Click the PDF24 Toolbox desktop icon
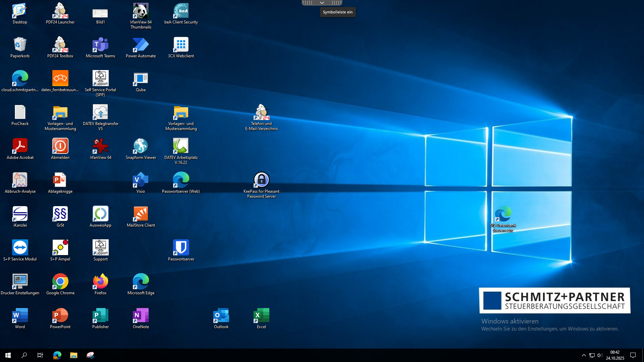Image resolution: width=644 pixels, height=362 pixels. pyautogui.click(x=60, y=45)
